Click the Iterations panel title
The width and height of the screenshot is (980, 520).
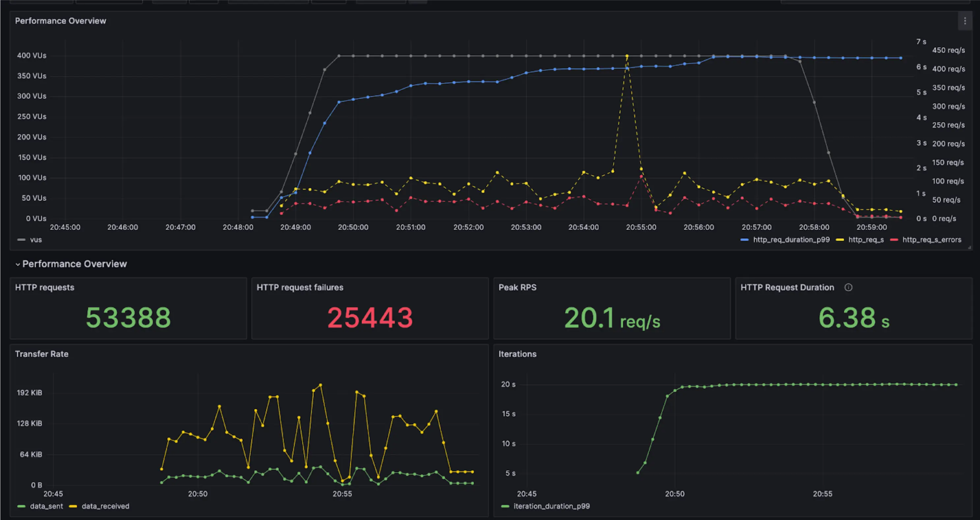pos(517,354)
